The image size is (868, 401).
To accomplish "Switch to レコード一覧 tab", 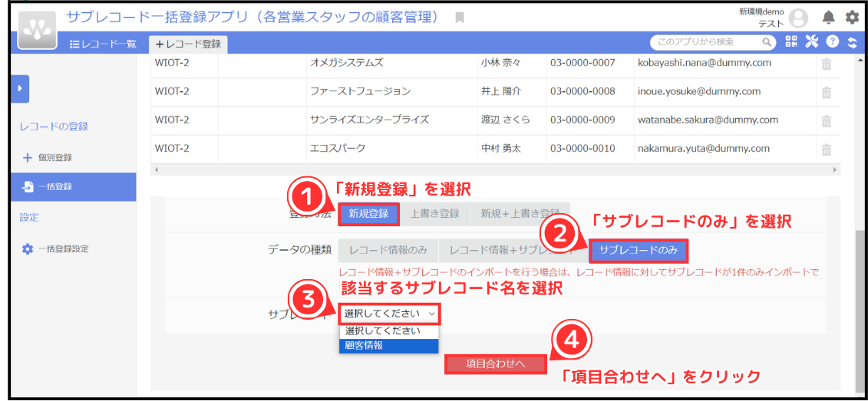I will (103, 44).
